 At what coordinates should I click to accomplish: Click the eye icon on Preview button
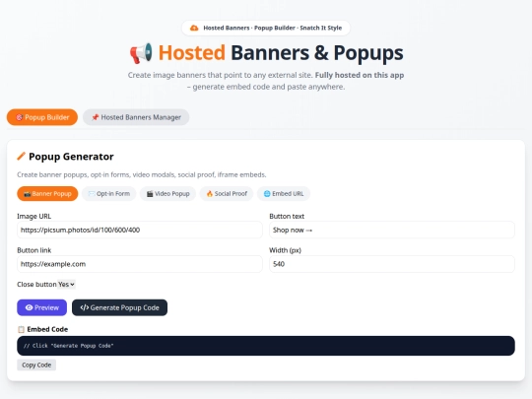30,307
